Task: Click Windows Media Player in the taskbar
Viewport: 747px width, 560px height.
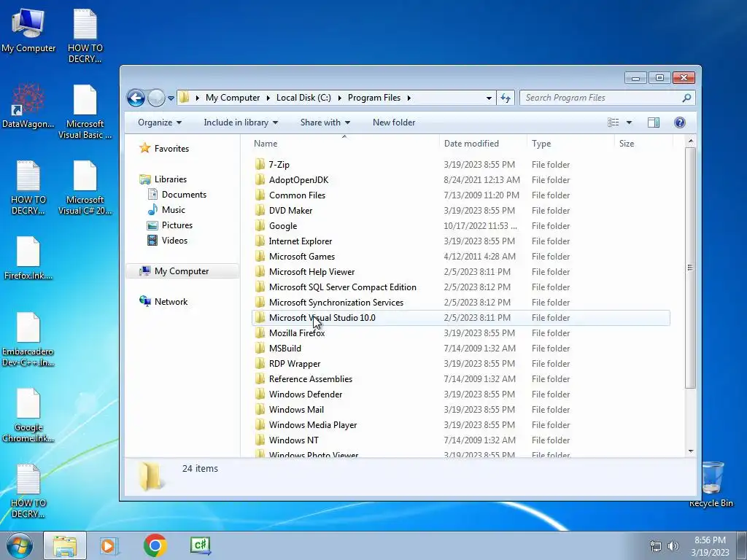Action: tap(108, 545)
